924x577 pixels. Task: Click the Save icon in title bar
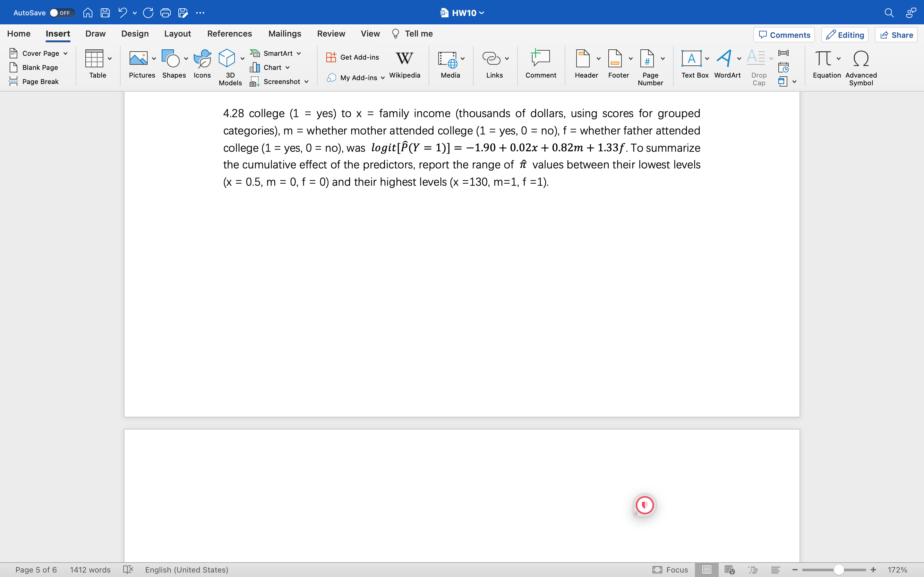point(105,13)
